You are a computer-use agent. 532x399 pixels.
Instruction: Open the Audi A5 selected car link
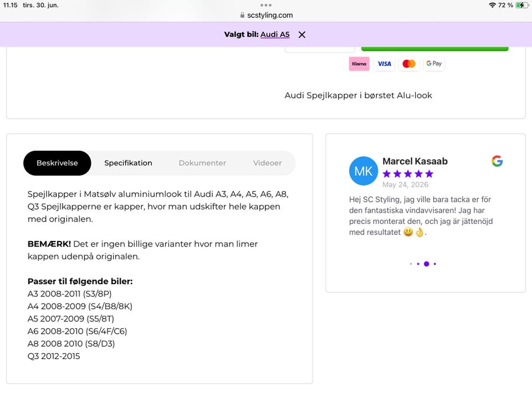pyautogui.click(x=275, y=34)
